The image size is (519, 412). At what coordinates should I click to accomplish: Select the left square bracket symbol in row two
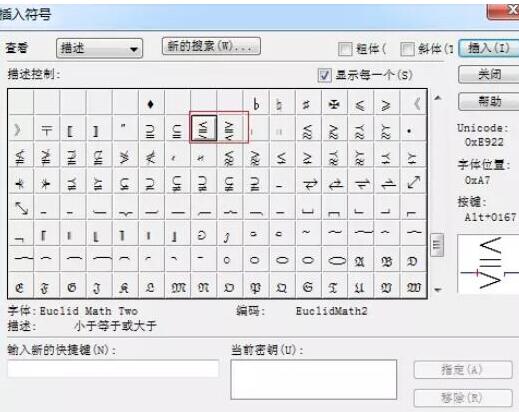(70, 131)
